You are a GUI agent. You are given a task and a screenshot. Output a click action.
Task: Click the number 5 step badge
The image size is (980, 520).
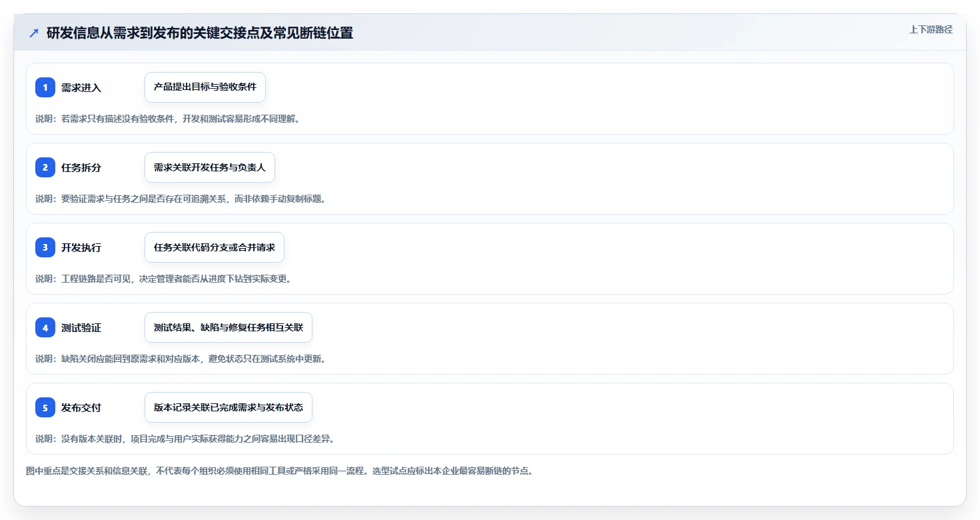(x=45, y=407)
